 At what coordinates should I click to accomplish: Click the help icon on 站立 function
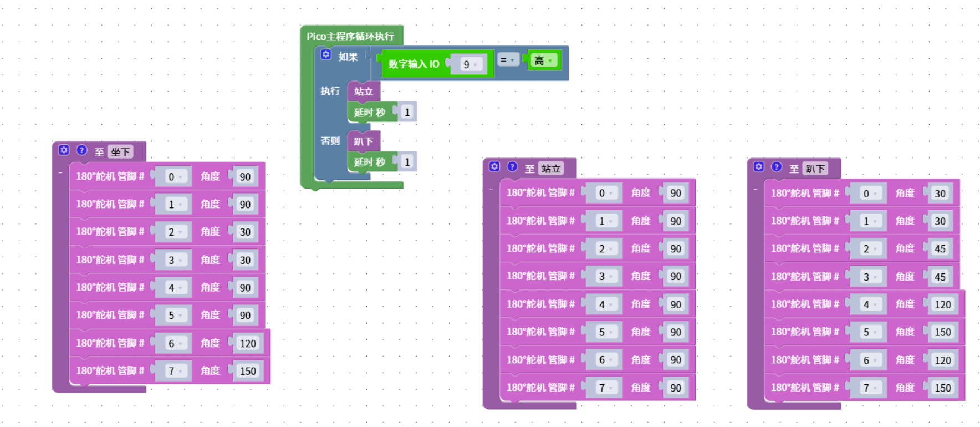coord(512,166)
